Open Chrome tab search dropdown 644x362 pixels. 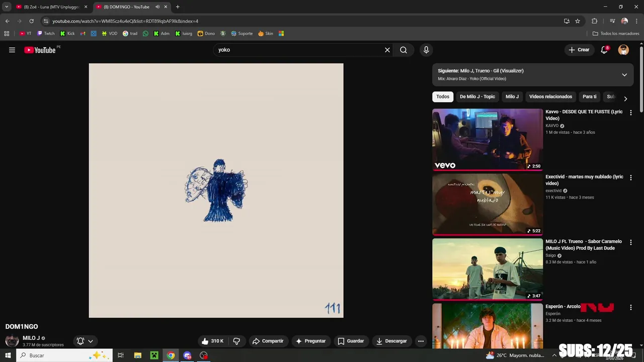[7, 7]
